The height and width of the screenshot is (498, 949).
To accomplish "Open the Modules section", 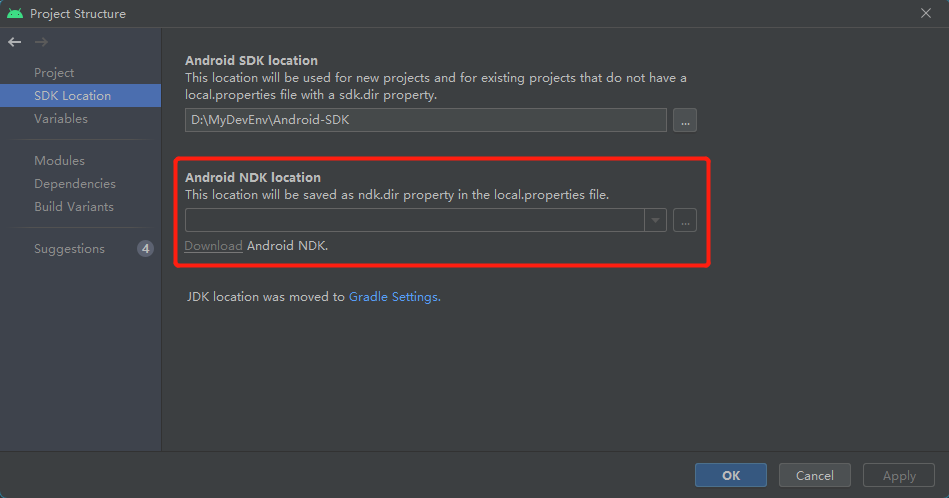I will point(59,161).
